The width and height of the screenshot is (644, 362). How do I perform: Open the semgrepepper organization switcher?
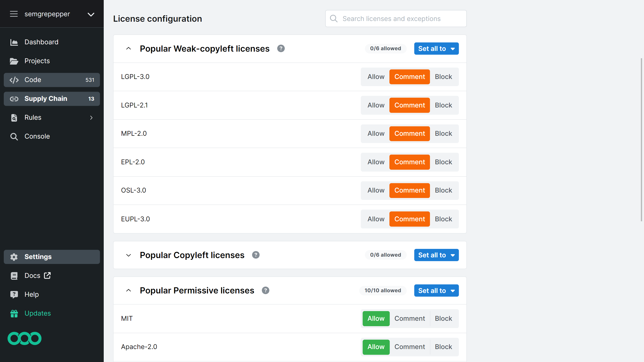(91, 14)
